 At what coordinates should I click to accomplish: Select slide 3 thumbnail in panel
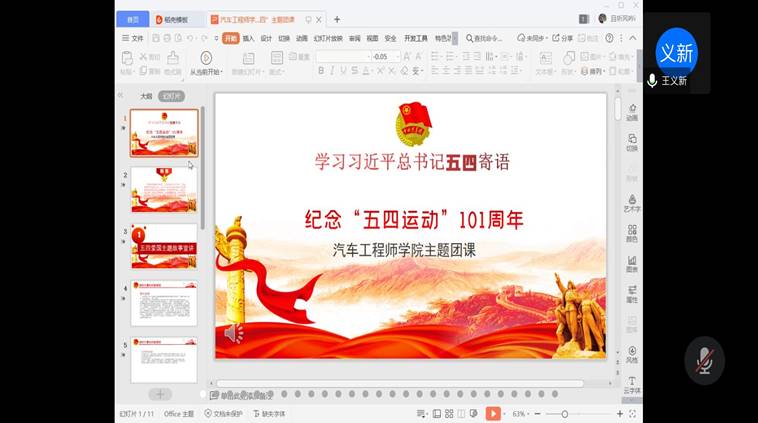click(x=164, y=246)
